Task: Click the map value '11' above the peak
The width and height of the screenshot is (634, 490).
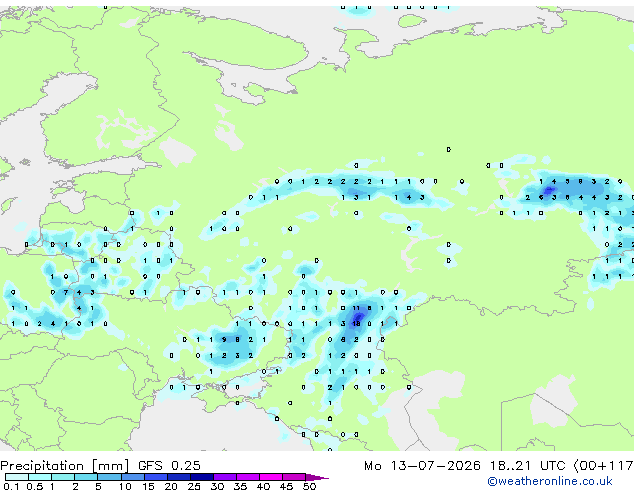Action: coord(356,308)
